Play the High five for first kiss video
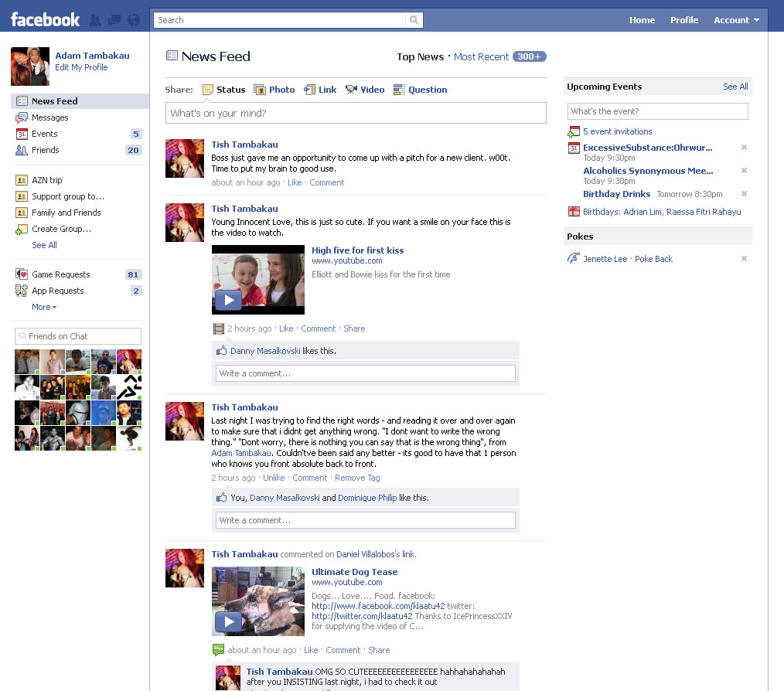This screenshot has width=784, height=691. (229, 300)
